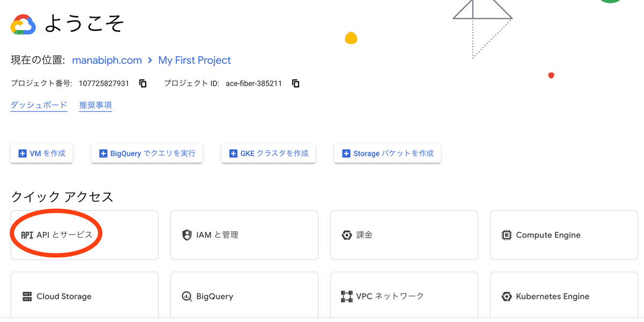Open the BigQuery quick access card

(244, 295)
